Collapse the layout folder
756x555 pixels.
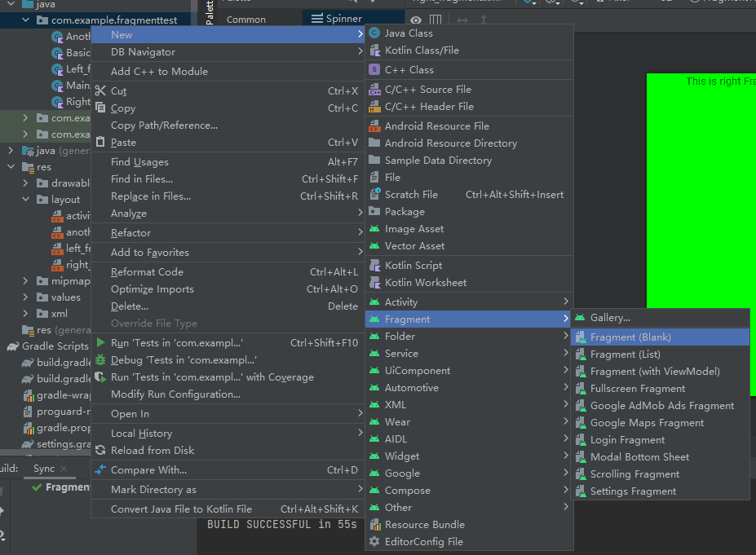tap(25, 200)
